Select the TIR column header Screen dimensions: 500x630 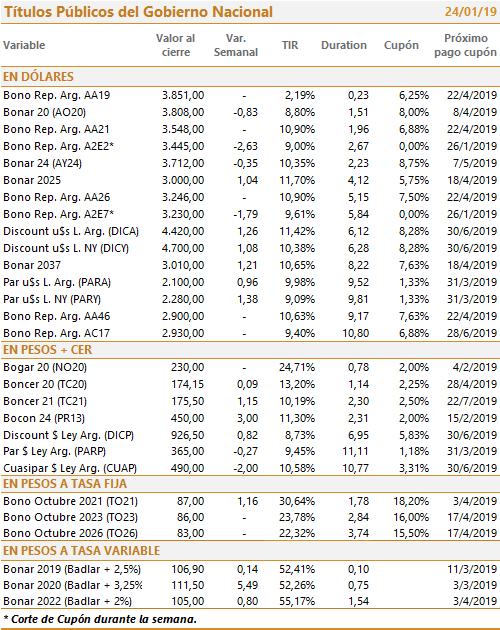pyautogui.click(x=290, y=45)
